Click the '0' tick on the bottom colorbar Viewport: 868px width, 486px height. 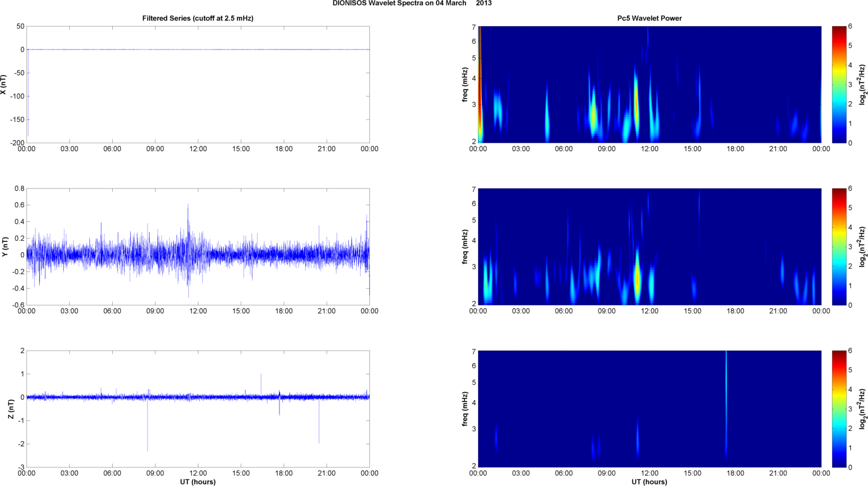(850, 467)
